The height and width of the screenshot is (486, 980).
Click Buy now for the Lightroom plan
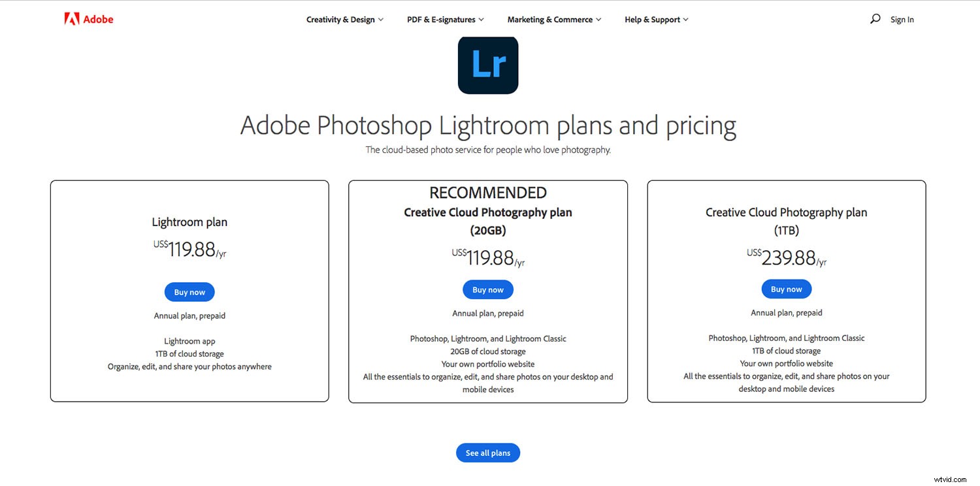pos(189,292)
